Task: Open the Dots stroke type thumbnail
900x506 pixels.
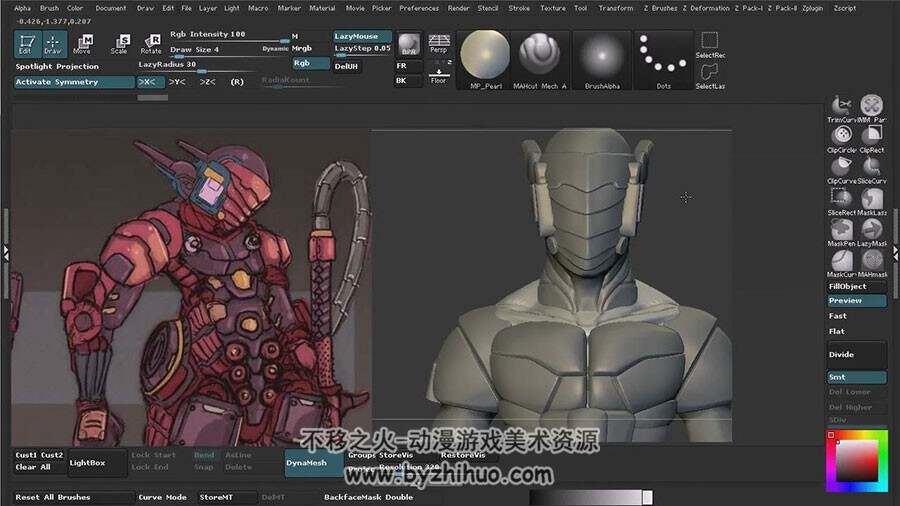Action: click(663, 60)
